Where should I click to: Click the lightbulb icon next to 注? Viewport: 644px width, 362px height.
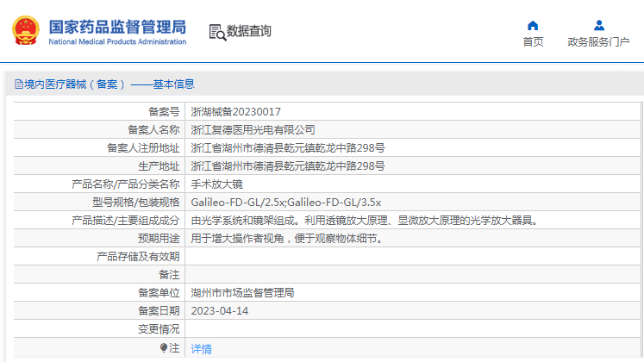coord(164,348)
